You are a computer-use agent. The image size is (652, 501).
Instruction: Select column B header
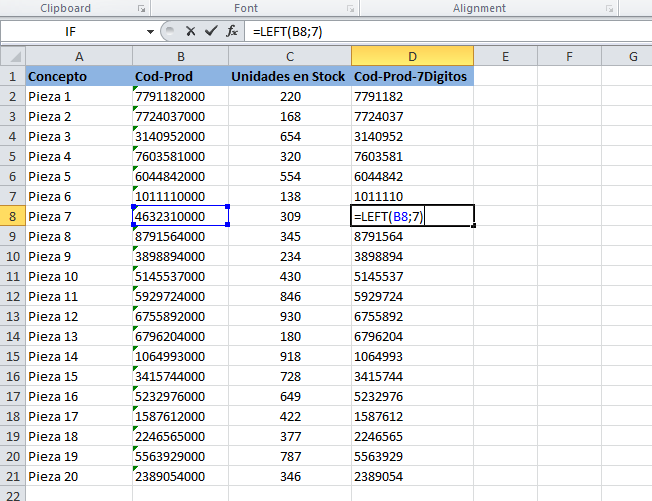tap(180, 56)
